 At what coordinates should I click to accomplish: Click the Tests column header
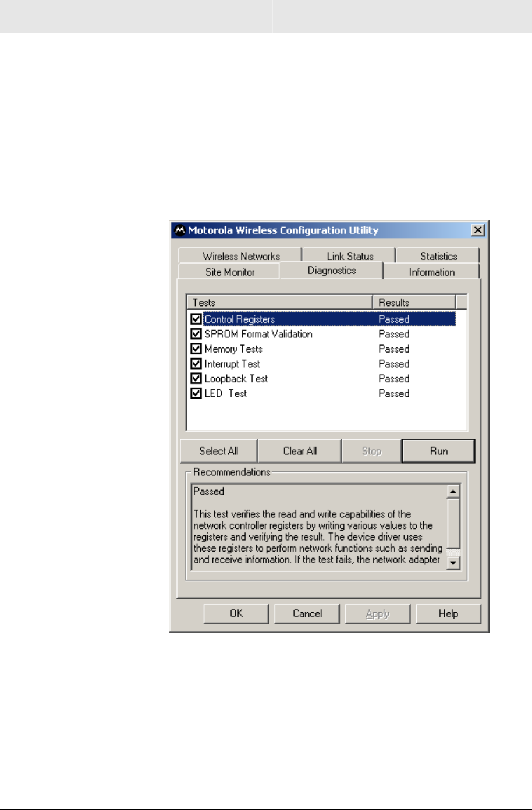(x=280, y=303)
